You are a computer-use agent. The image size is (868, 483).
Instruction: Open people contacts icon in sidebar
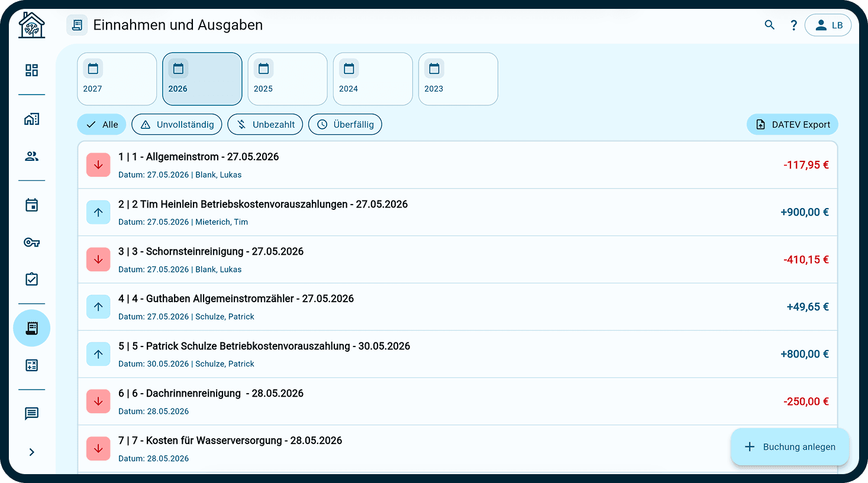(x=31, y=156)
